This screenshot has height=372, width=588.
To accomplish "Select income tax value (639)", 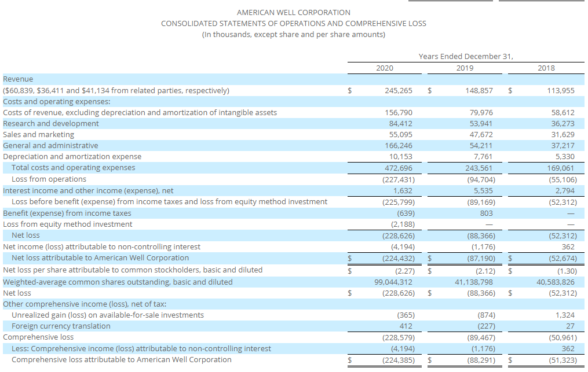I will click(x=406, y=213).
